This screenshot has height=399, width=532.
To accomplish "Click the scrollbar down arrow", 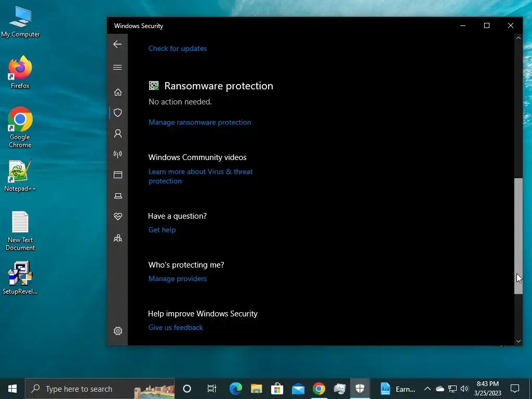I will click(518, 341).
